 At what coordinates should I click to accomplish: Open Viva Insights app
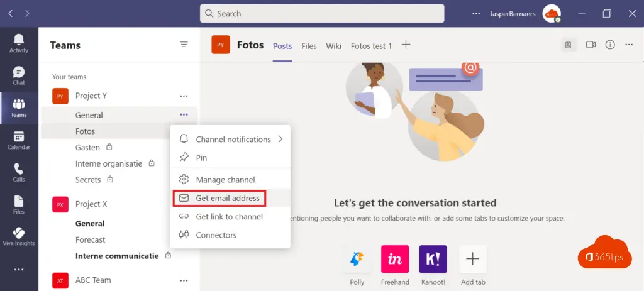point(19,236)
